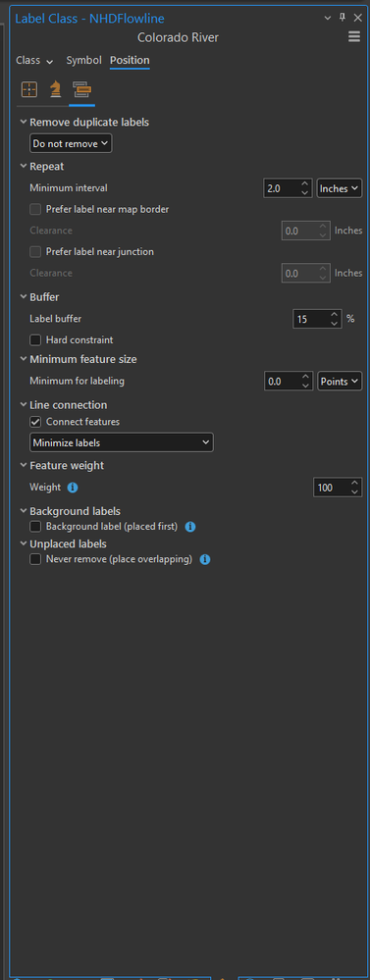Viewport: 370px width, 980px height.
Task: Increase the Minimum interval with up arrow
Action: 305,183
